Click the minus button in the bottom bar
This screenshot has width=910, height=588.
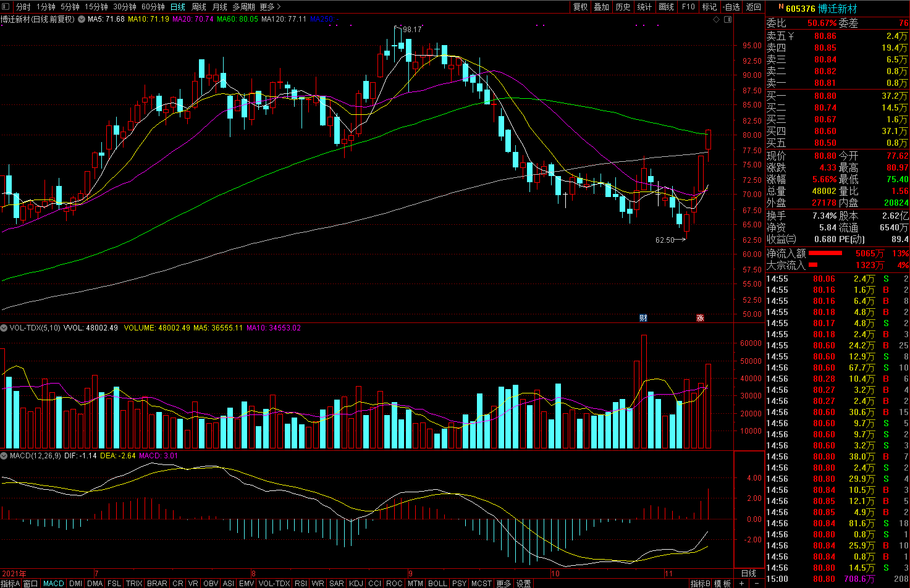coord(756,583)
